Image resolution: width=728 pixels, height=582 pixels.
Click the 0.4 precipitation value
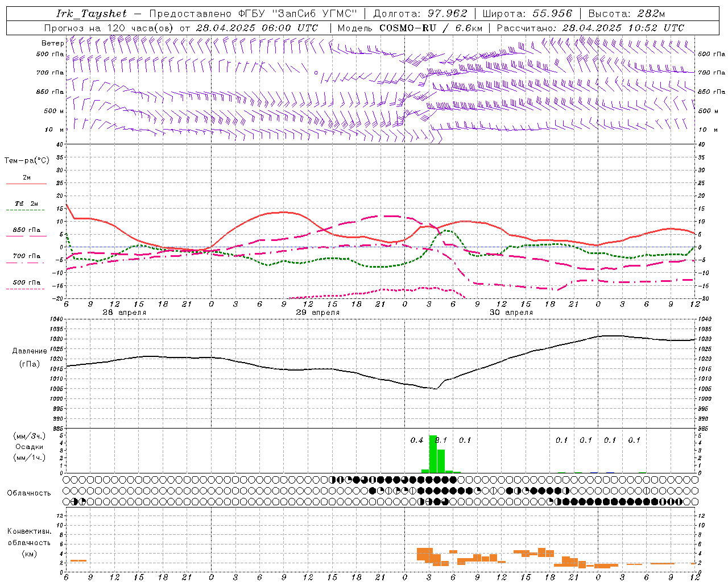point(417,440)
